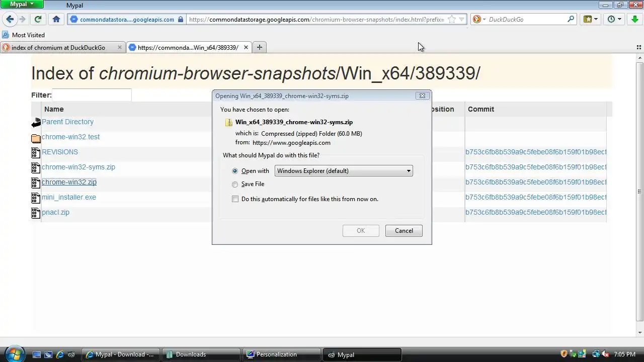Click the Filter text field

pyautogui.click(x=92, y=95)
